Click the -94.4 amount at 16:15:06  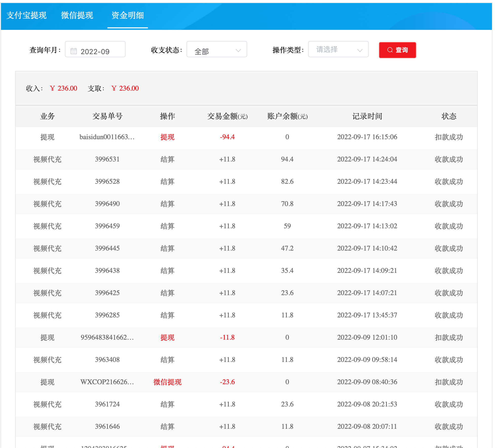(x=227, y=137)
